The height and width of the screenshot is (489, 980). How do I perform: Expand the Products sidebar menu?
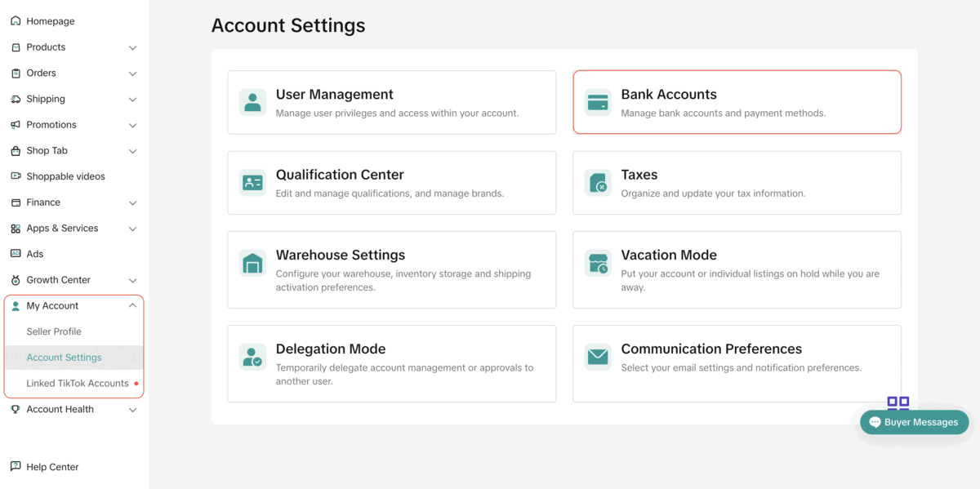(x=132, y=48)
